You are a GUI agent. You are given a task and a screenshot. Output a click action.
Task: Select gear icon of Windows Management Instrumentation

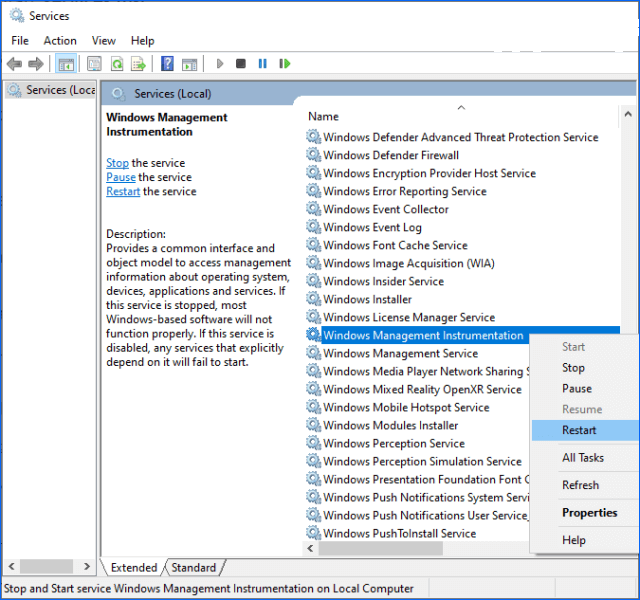(x=313, y=335)
